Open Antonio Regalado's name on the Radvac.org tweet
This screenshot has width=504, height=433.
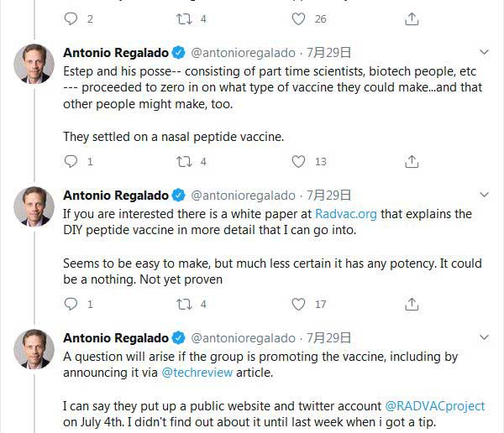116,196
